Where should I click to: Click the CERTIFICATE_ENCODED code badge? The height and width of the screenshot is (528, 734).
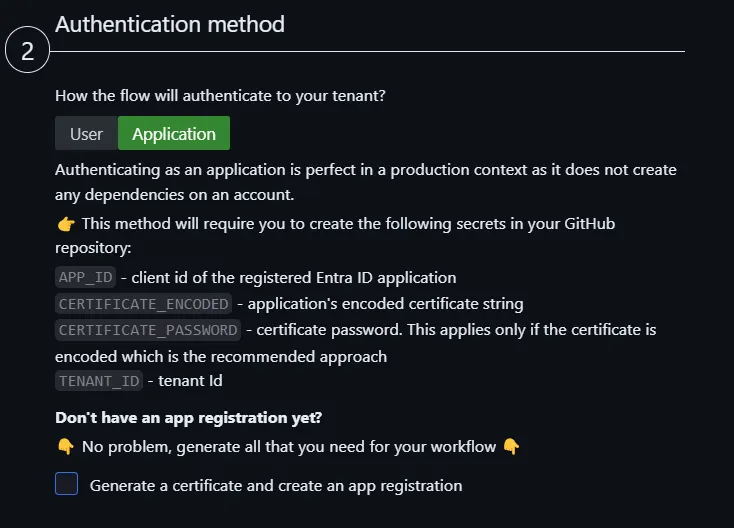coord(144,303)
